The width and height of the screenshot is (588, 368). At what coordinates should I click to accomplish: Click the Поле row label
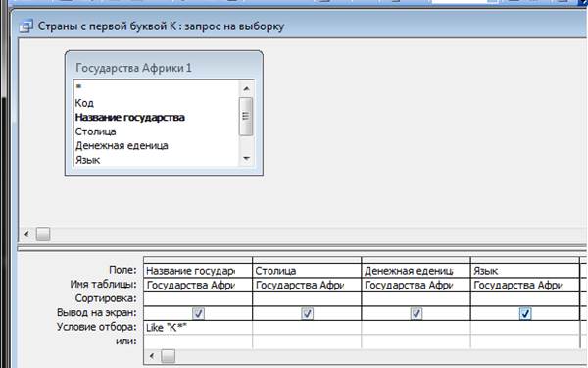(x=122, y=270)
